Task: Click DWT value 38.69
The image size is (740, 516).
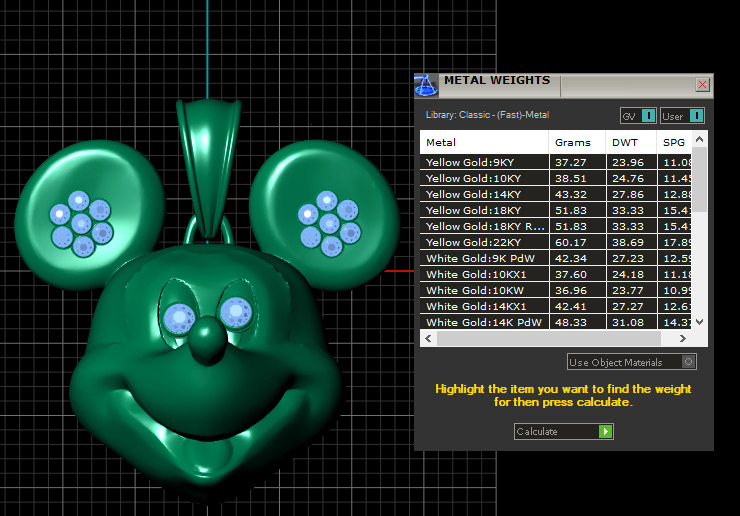Action: click(628, 243)
